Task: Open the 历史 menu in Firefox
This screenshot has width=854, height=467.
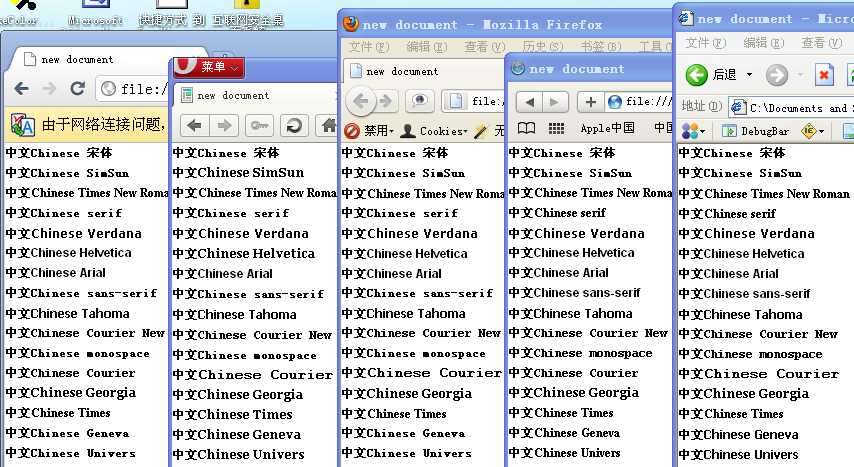Action: tap(542, 47)
